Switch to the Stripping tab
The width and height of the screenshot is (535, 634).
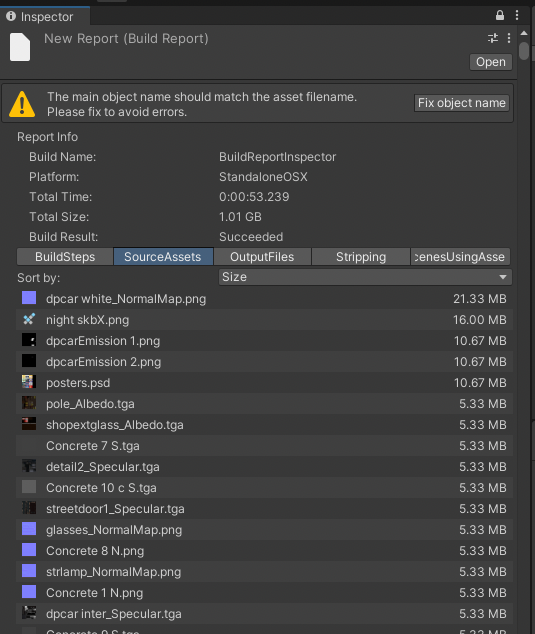(361, 257)
